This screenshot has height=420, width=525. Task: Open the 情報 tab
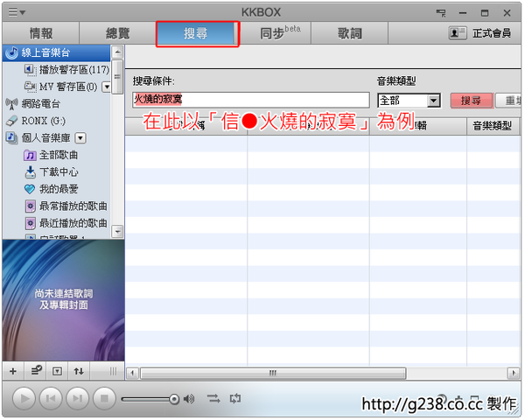(41, 33)
